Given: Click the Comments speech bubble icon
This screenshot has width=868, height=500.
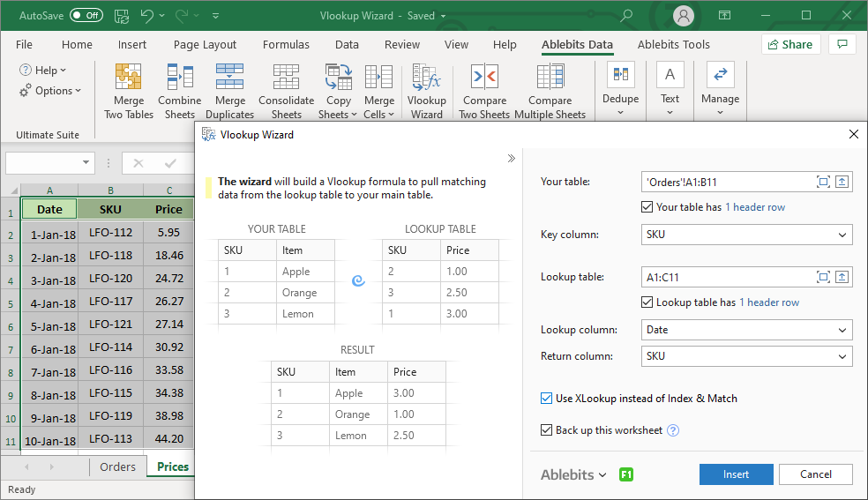Looking at the screenshot, I should (x=842, y=44).
